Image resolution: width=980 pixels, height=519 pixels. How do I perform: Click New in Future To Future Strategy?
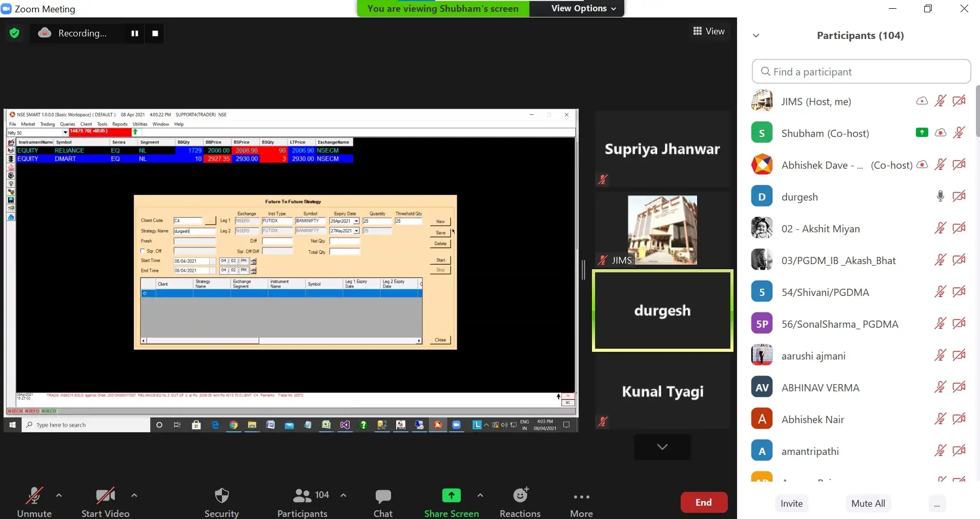pos(440,222)
